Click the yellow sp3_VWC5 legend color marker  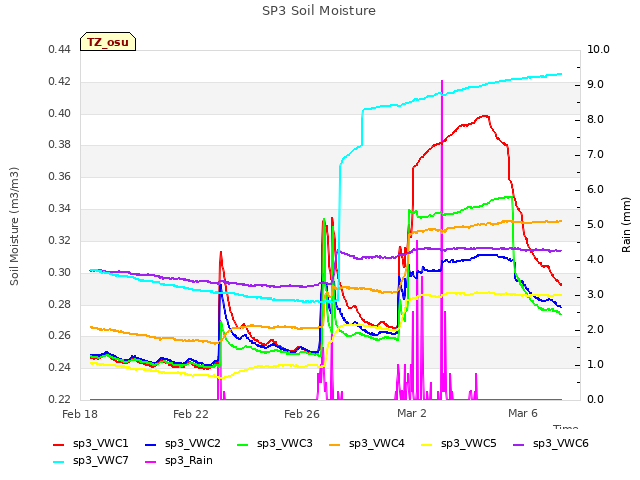click(427, 444)
